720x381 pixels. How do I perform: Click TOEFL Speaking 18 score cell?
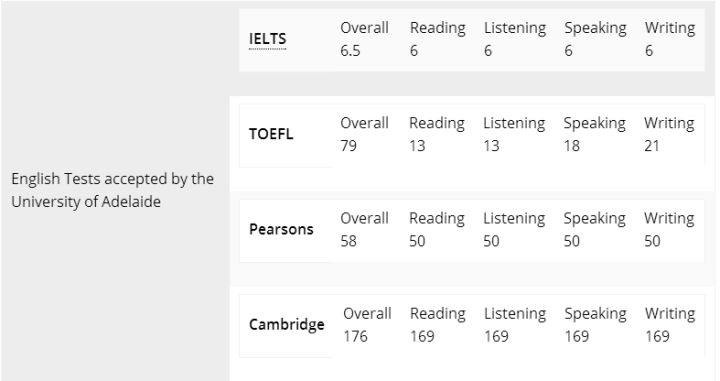click(x=595, y=134)
